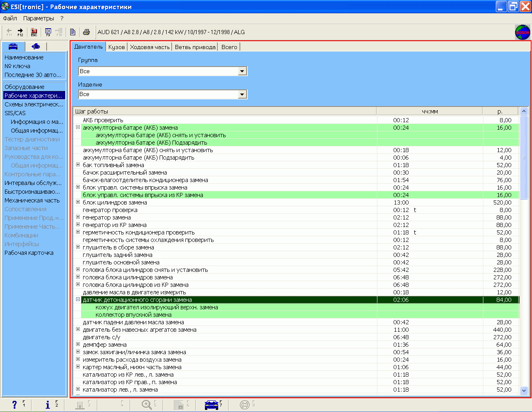The image size is (532, 412).
Task: Collapse аккумулторна батаре (АКБ) замена row
Action: tap(78, 127)
